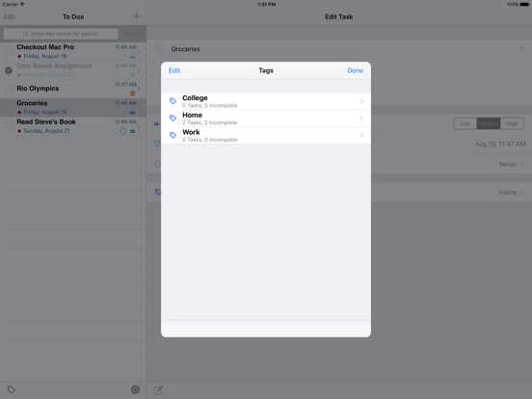532x399 pixels.
Task: Open settings gear icon in sidebar
Action: click(135, 389)
